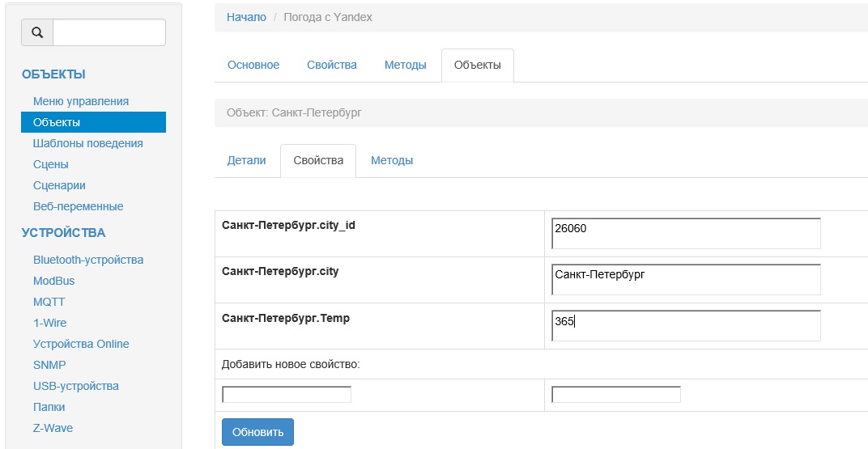Screen dimensions: 868x449
Task: Click the new property name field
Action: click(287, 395)
